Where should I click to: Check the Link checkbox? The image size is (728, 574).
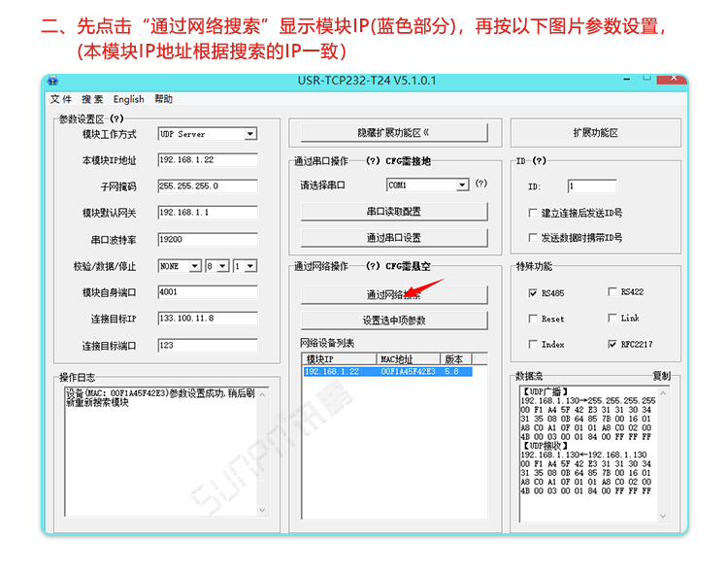click(612, 318)
